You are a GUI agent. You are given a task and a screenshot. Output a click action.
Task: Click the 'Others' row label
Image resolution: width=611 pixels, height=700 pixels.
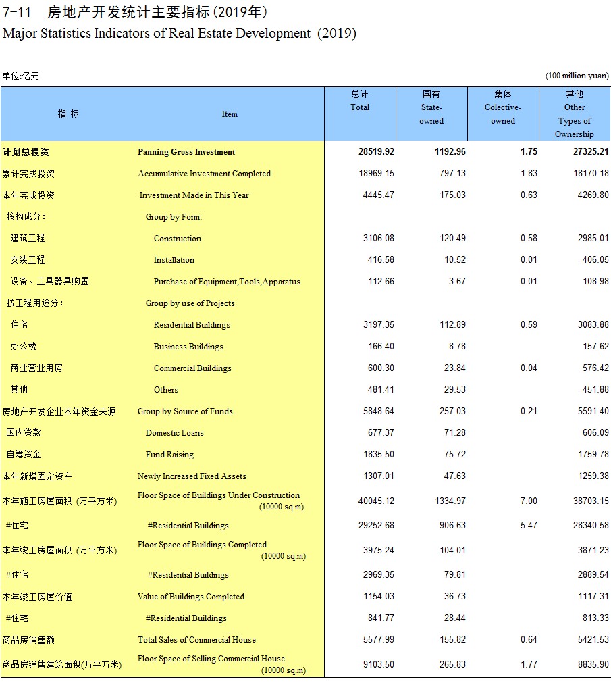[165, 390]
